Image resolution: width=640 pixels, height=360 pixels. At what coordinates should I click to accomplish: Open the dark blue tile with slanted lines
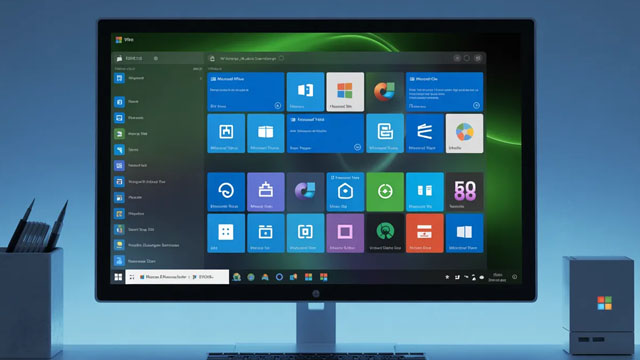pyautogui.click(x=424, y=133)
